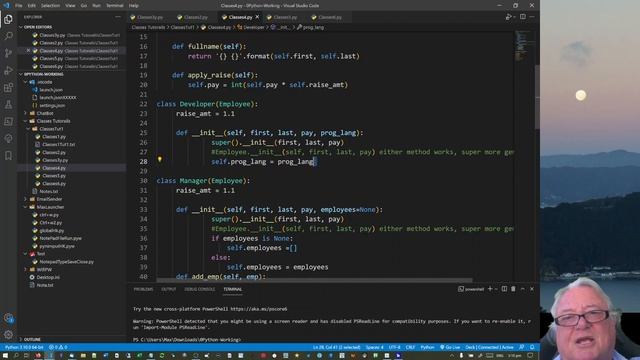640x360 pixels.
Task: Click the feedback icon in status bar
Action: click(522, 347)
